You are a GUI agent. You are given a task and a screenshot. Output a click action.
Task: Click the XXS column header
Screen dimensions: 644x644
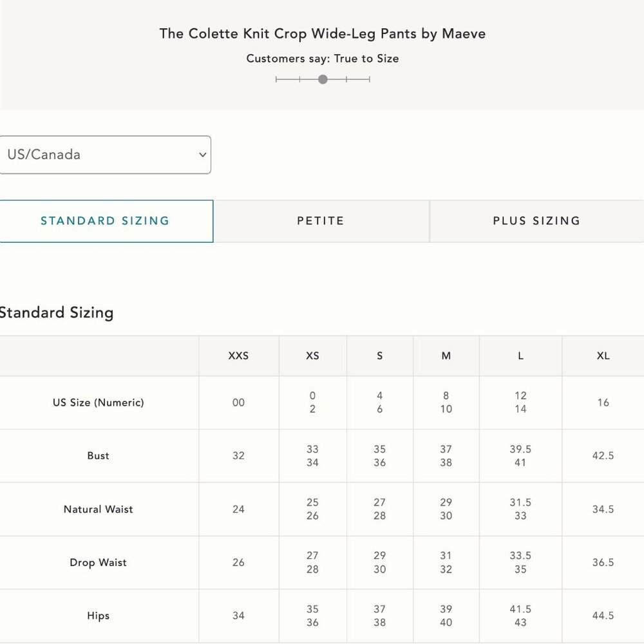(239, 355)
